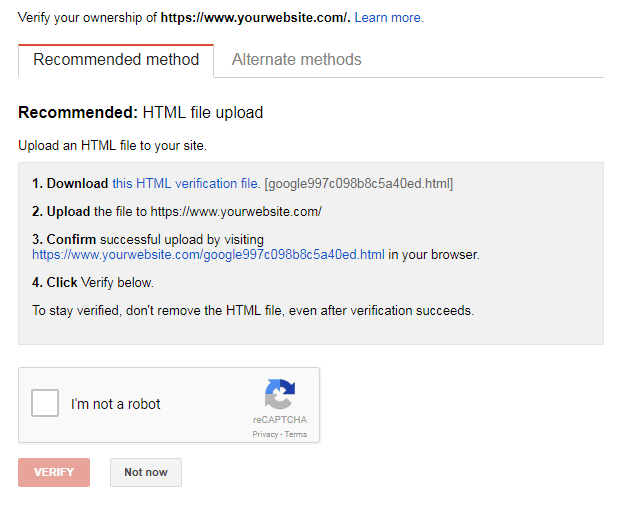Click the I'm not a robot label

click(x=116, y=404)
